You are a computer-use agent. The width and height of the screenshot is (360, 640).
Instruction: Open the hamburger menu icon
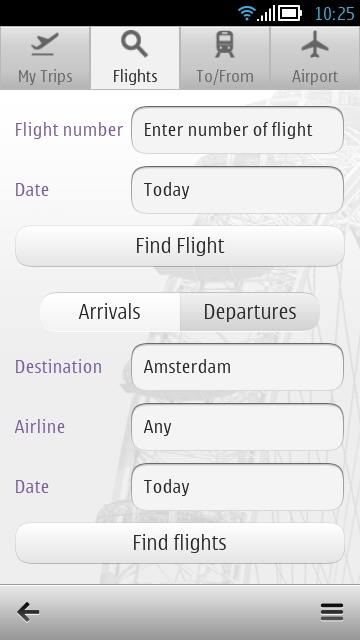[x=332, y=612]
